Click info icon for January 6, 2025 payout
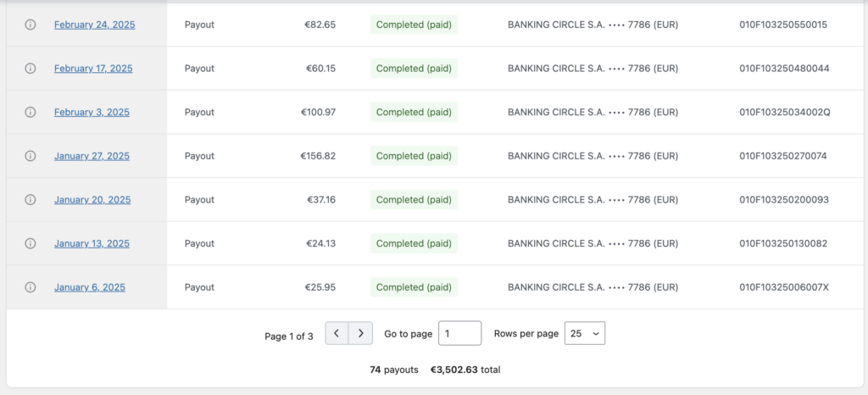 point(31,287)
